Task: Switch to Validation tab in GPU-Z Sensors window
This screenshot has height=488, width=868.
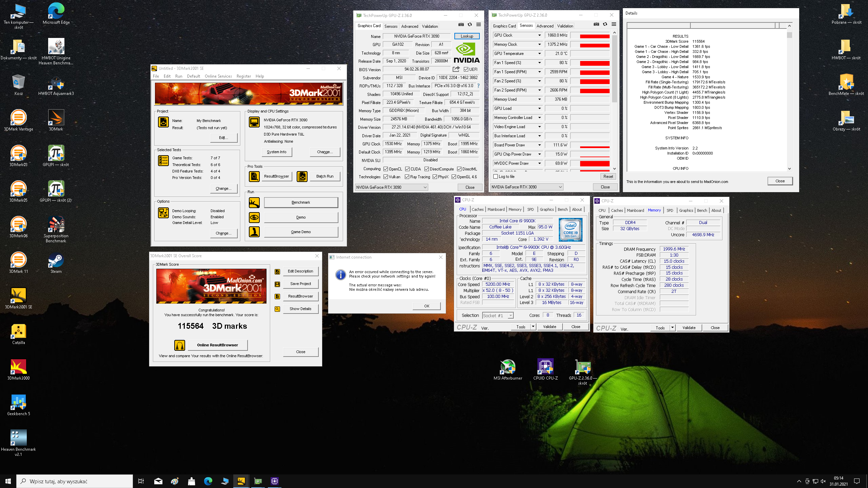Action: click(565, 26)
